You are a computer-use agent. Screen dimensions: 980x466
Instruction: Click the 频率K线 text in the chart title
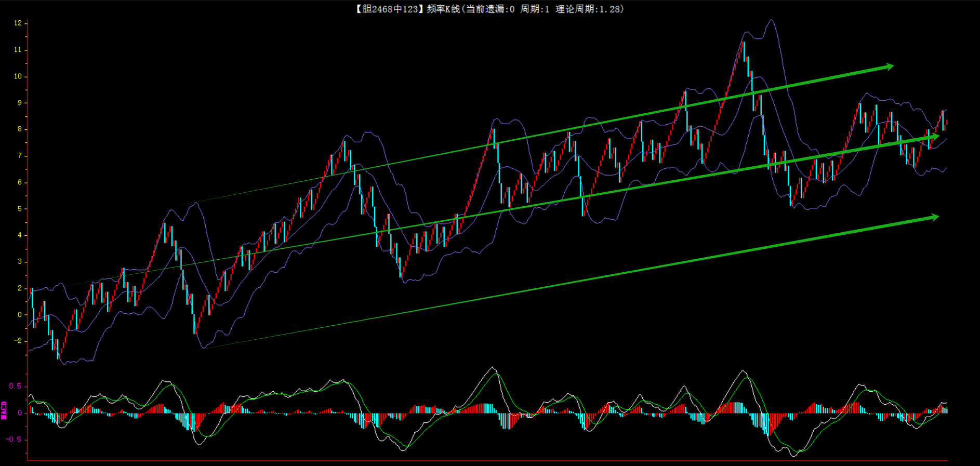point(443,9)
